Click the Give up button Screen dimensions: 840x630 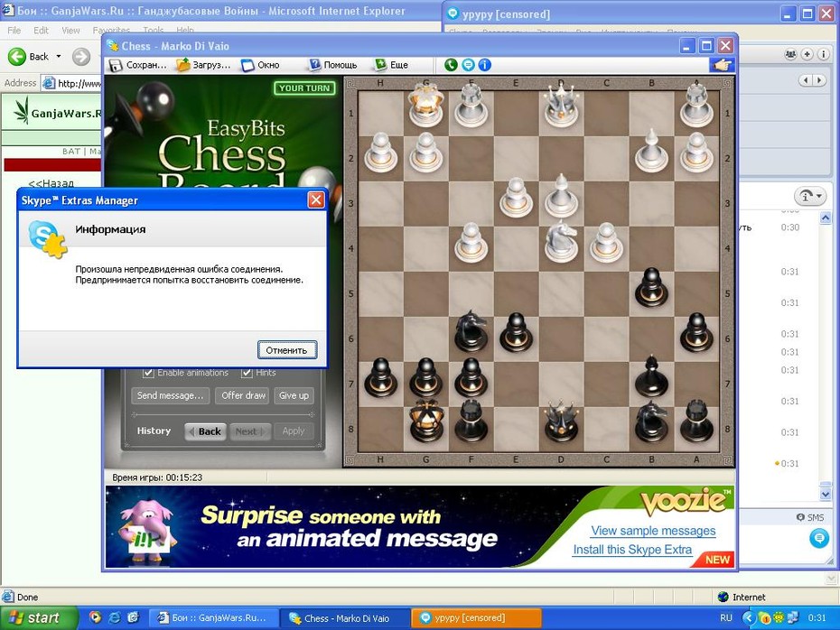294,395
